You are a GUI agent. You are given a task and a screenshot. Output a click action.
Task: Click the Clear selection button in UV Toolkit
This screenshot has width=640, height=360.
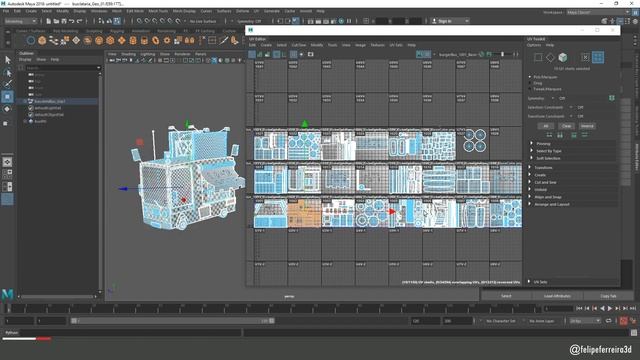click(566, 126)
